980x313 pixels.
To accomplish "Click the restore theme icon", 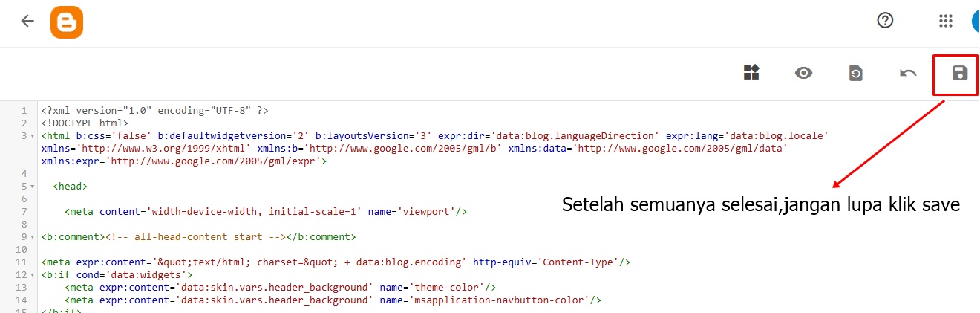I will pyautogui.click(x=856, y=73).
